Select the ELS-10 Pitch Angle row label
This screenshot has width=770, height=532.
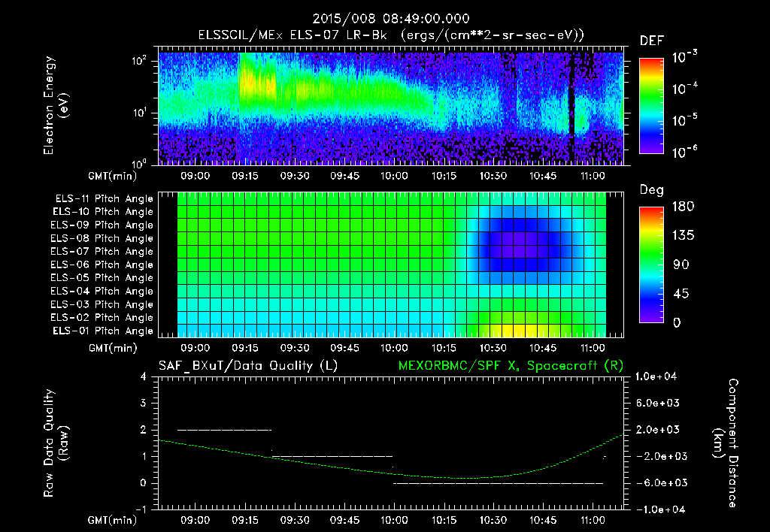click(x=103, y=212)
